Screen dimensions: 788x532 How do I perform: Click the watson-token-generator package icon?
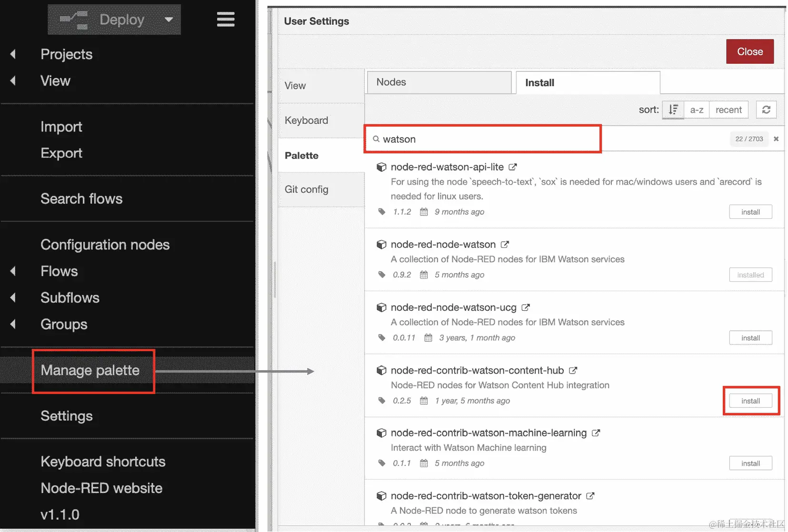coord(381,496)
